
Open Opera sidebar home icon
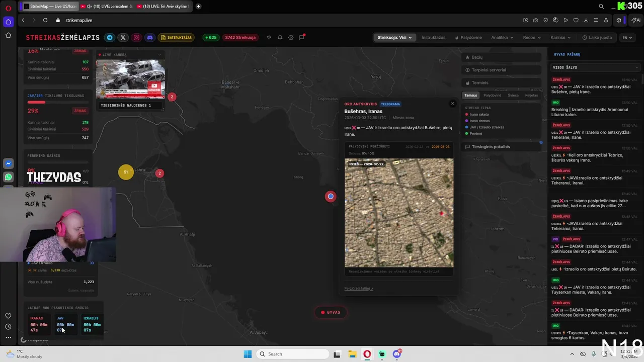tap(8, 22)
